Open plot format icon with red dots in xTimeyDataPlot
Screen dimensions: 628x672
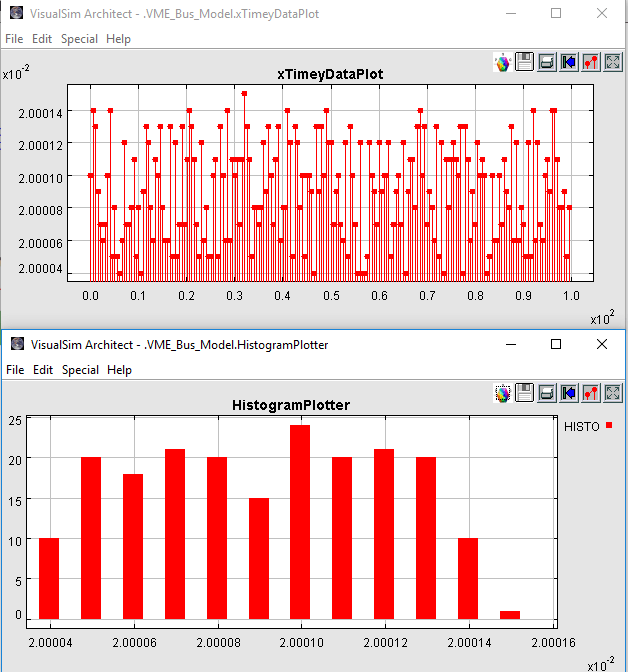[x=591, y=63]
